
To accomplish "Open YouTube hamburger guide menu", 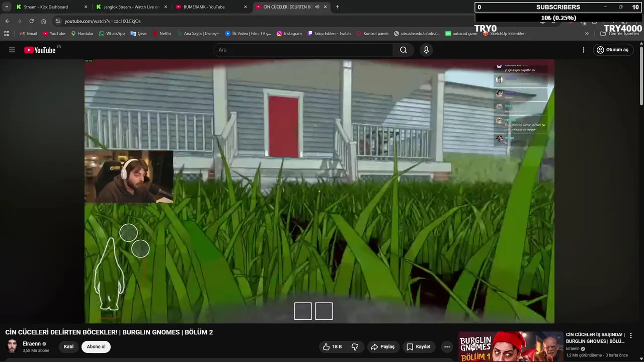I will [12, 50].
